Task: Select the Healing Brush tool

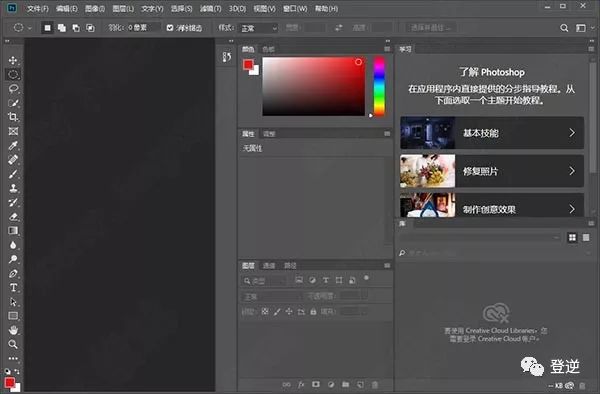Action: pyautogui.click(x=13, y=160)
